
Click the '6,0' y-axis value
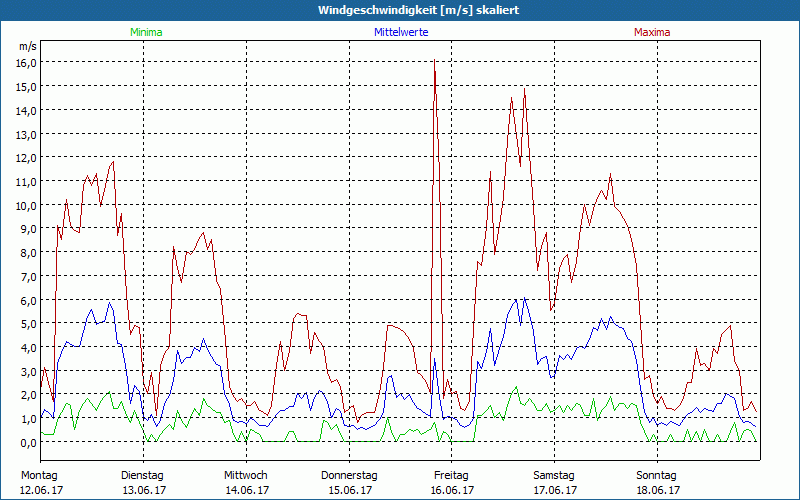click(x=29, y=300)
